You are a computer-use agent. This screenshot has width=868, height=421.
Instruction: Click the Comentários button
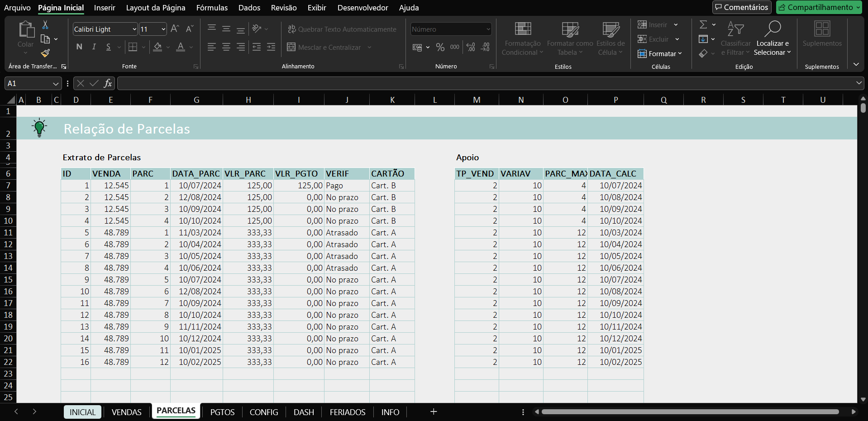point(741,7)
